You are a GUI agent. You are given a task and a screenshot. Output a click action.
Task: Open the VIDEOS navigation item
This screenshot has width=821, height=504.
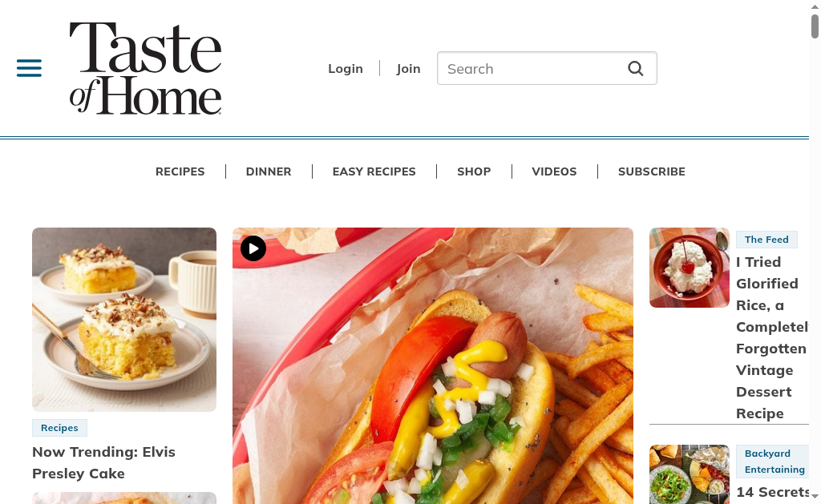(x=554, y=171)
